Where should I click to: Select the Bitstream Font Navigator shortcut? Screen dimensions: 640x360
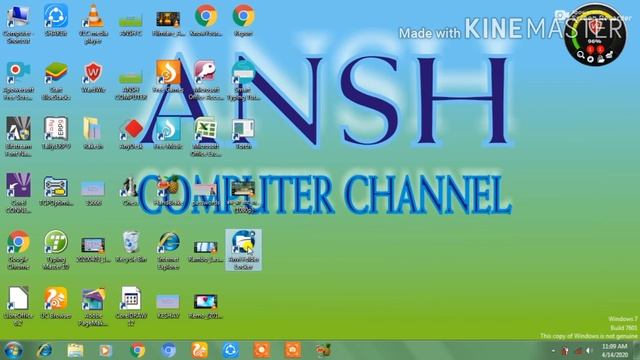pos(18,137)
